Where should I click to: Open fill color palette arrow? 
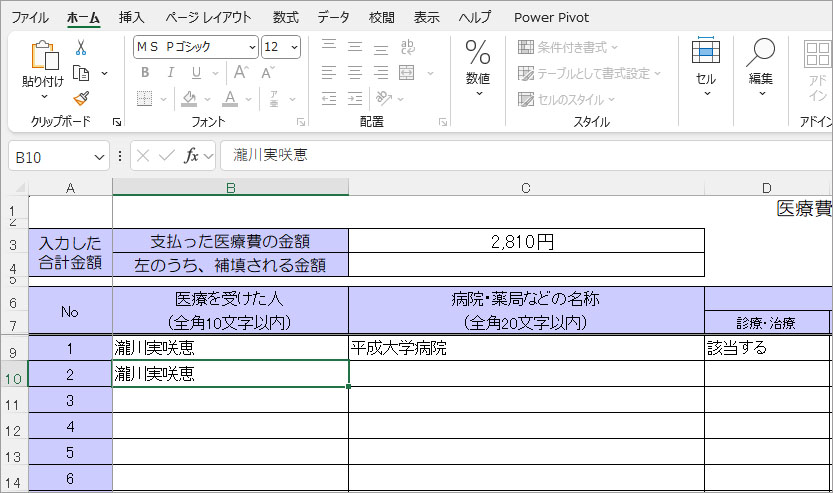click(207, 99)
